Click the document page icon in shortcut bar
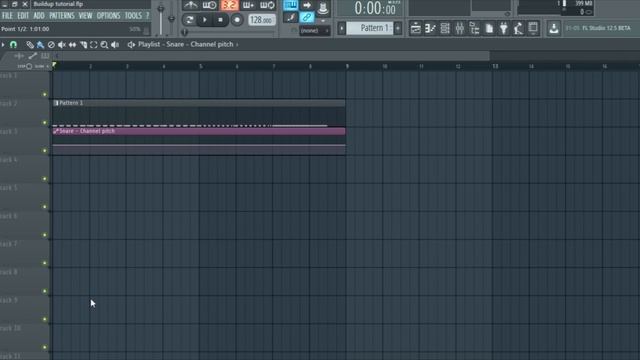This screenshot has height=360, width=640. click(x=489, y=28)
